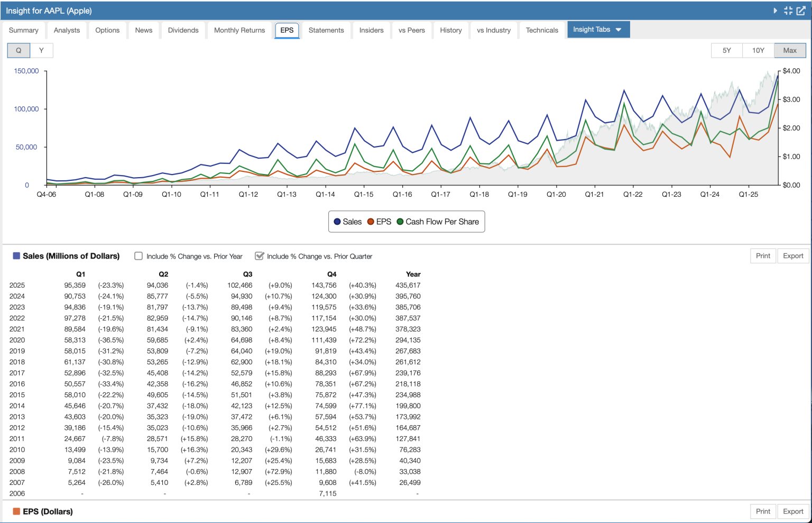This screenshot has width=812, height=523.
Task: Click the collapse/shrink panel icon
Action: coord(788,11)
